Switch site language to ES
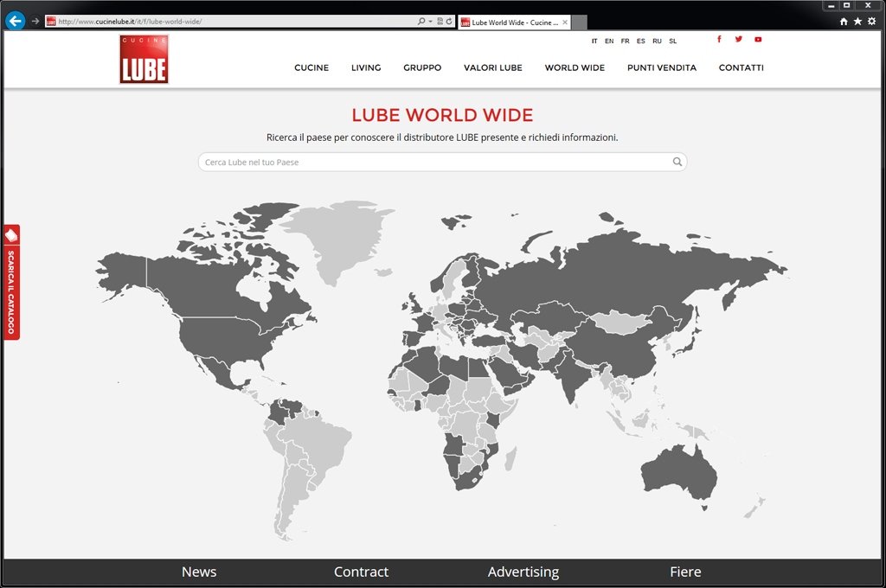886x588 pixels. click(641, 42)
